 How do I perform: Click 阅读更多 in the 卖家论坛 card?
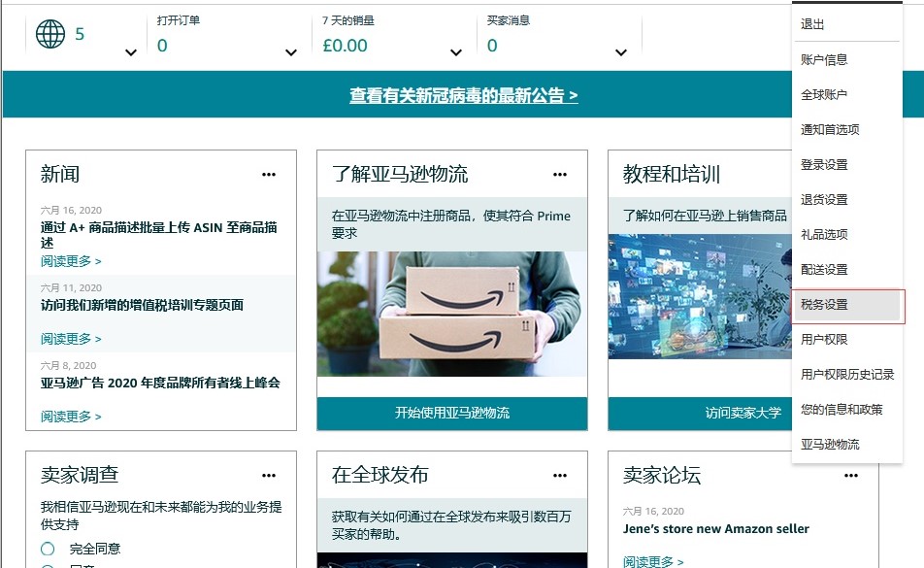653,561
